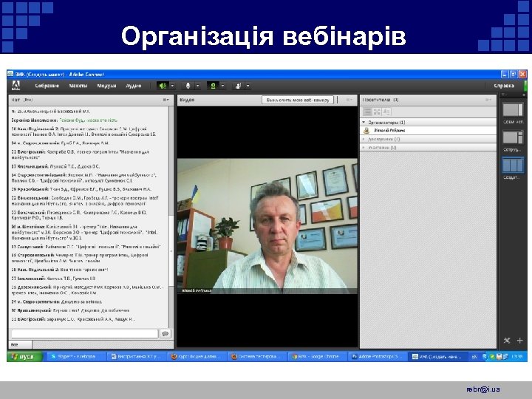
Task: Toggle the microphone button
Action: (x=188, y=86)
